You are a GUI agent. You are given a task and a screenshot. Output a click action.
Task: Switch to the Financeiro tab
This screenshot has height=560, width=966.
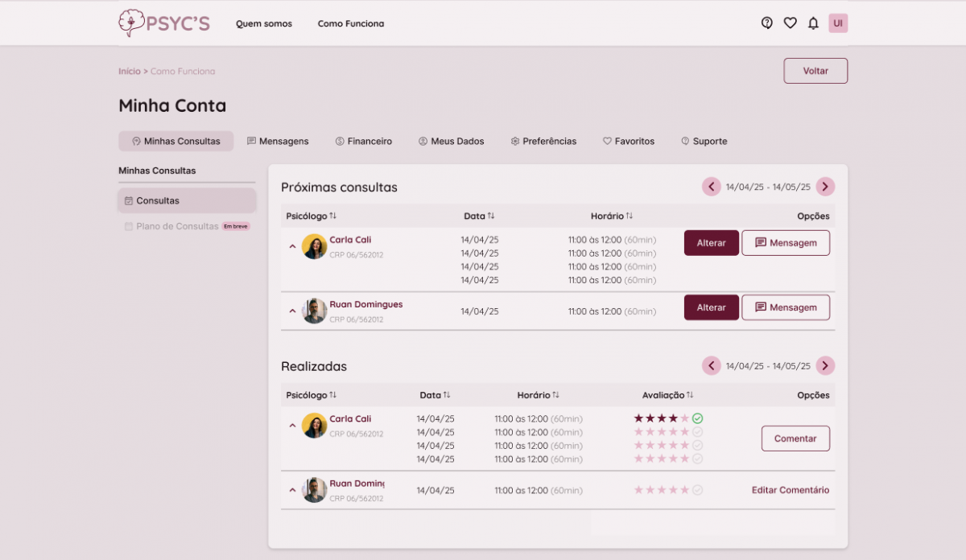coord(363,142)
